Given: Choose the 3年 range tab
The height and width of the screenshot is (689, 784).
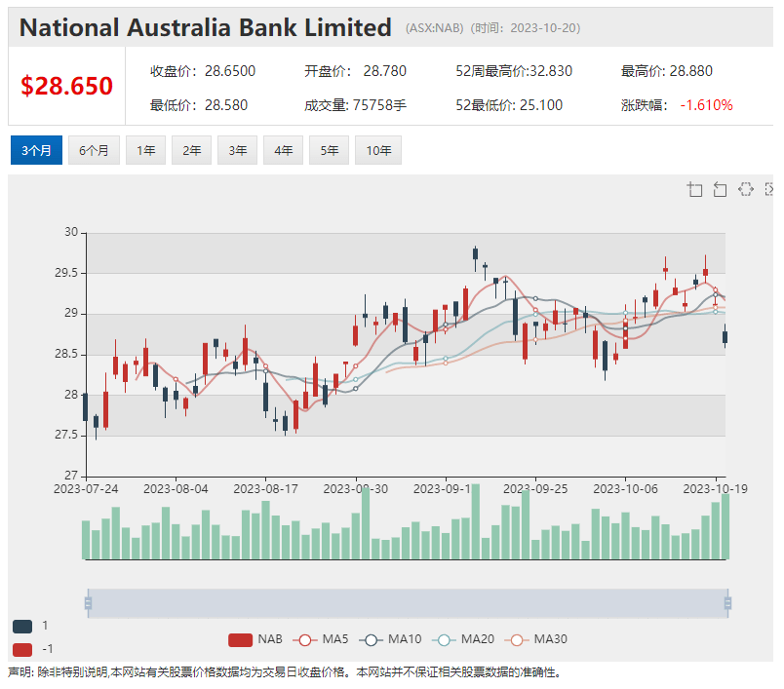Looking at the screenshot, I should click(x=238, y=150).
